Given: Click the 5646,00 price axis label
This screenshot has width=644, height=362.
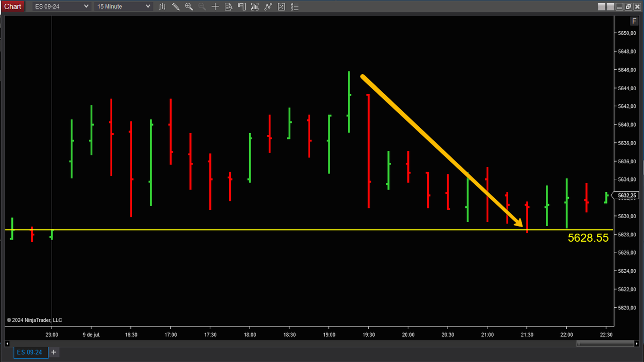Looking at the screenshot, I should pos(626,70).
